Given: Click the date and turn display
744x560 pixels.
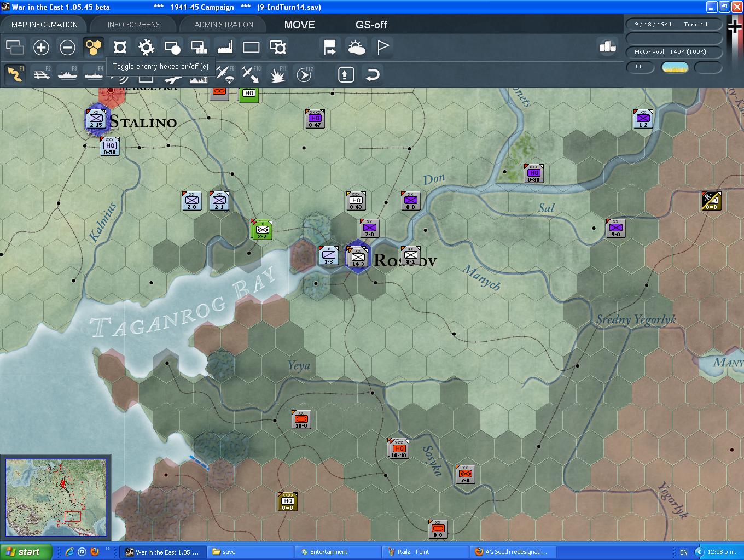Looking at the screenshot, I should coord(673,25).
